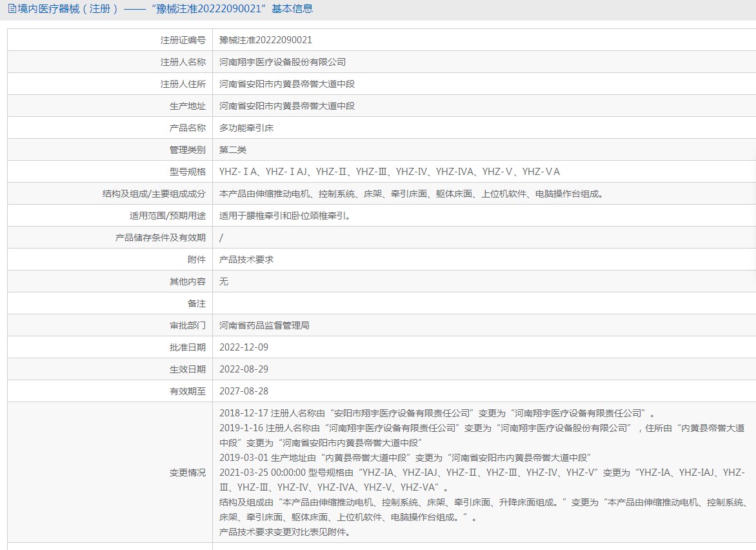Click the slash value in the storage conditions row
This screenshot has width=756, height=550.
(221, 238)
